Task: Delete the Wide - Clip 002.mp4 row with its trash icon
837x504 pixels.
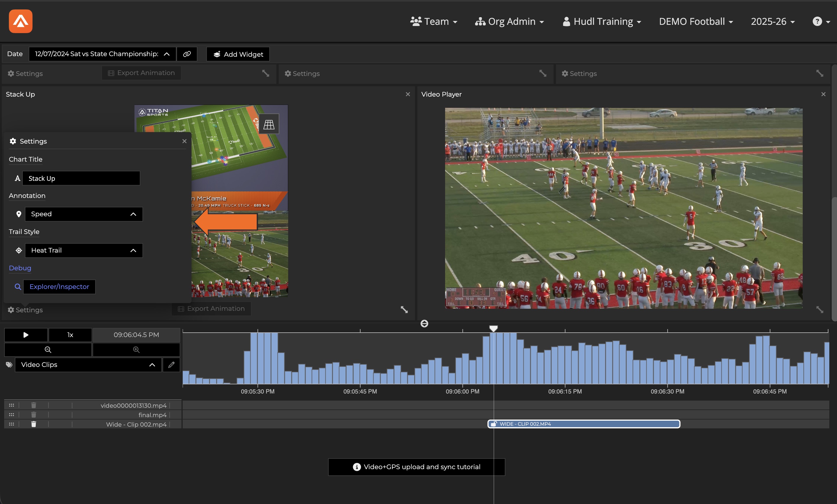Action: 34,424
